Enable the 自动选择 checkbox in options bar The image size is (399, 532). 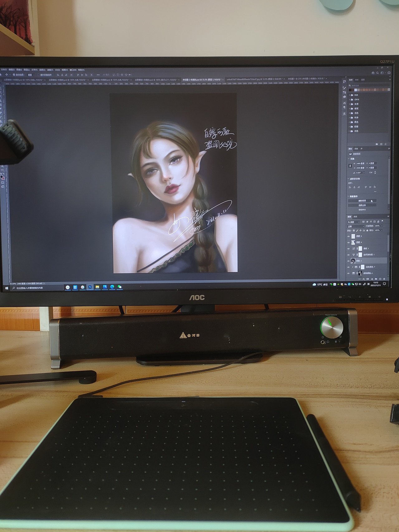tap(14, 75)
